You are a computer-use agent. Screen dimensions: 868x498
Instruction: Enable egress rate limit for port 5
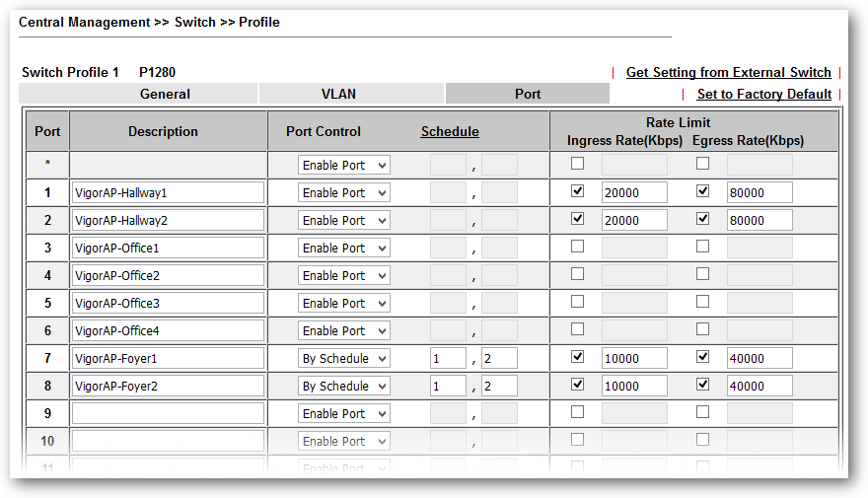702,302
